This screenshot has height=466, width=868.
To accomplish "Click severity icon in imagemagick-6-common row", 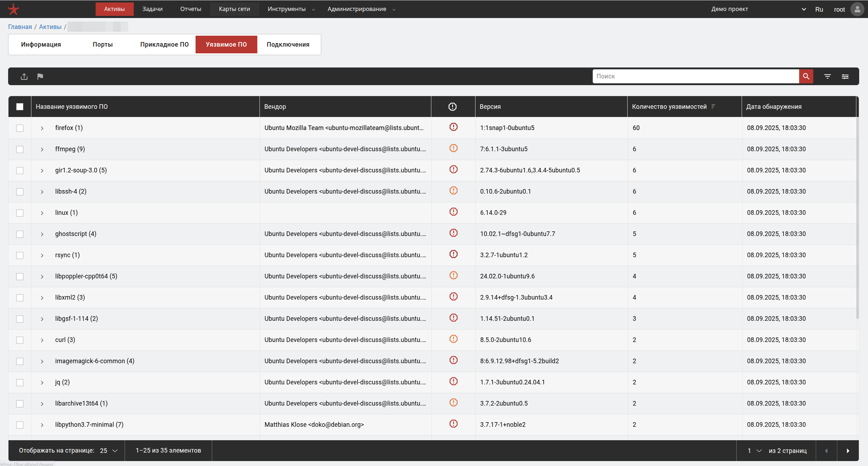I will coord(454,360).
